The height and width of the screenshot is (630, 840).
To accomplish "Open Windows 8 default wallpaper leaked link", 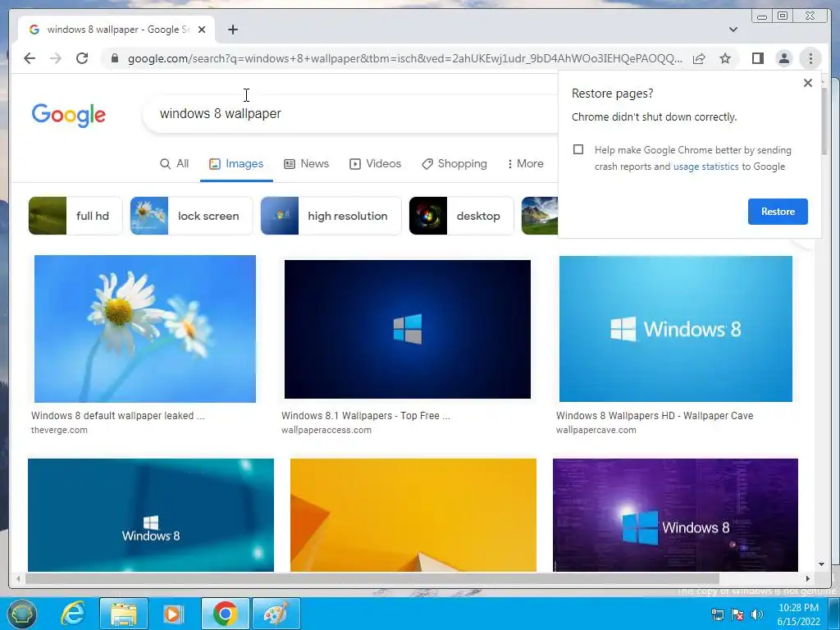I will point(118,416).
